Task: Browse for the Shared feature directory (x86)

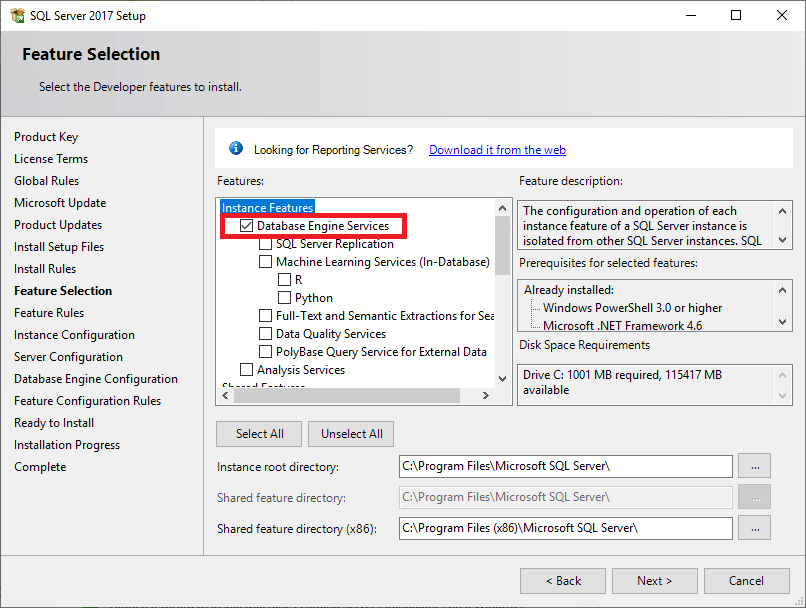Action: 755,528
